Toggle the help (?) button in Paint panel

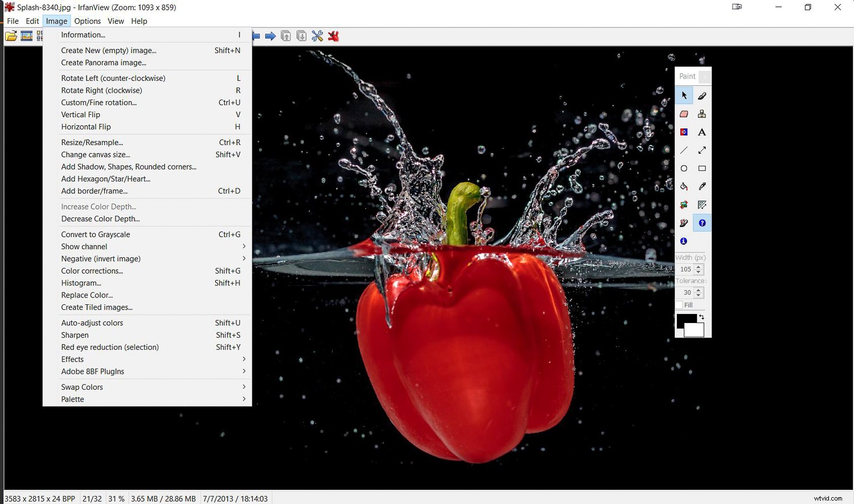coord(702,222)
